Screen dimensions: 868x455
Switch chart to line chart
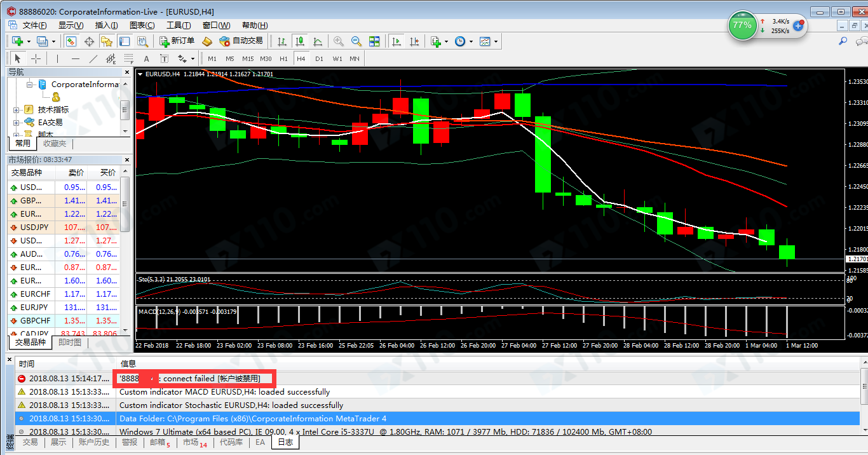[318, 41]
